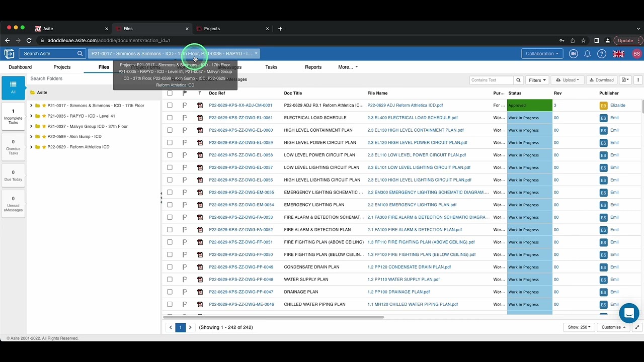Open the Show: 250 page size dropdown
644x362 pixels.
click(579, 327)
